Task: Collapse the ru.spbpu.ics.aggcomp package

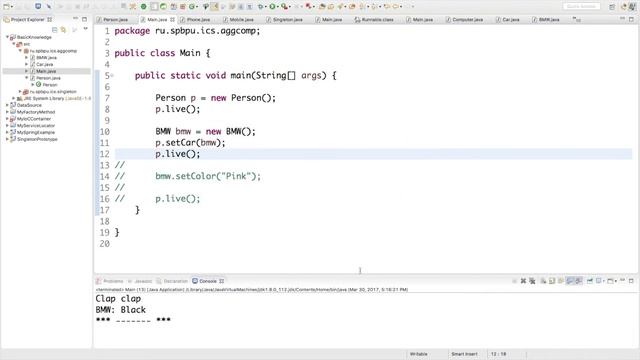Action: click(x=20, y=51)
